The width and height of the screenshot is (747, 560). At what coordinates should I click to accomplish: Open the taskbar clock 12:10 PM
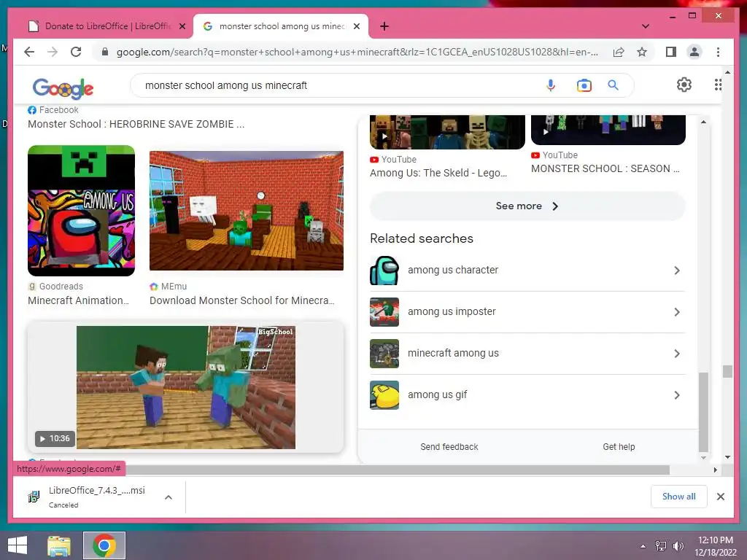coord(715,545)
